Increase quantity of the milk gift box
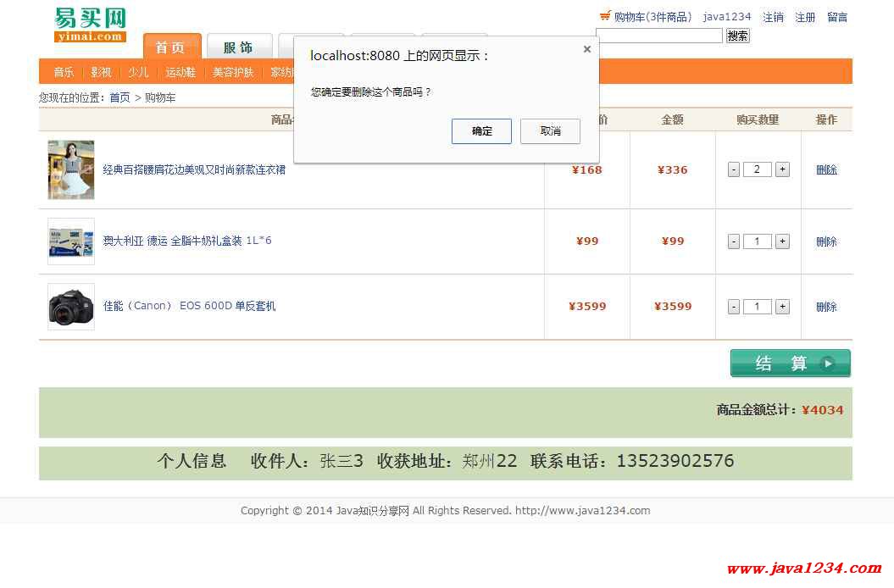The width and height of the screenshot is (894, 588). click(x=782, y=241)
